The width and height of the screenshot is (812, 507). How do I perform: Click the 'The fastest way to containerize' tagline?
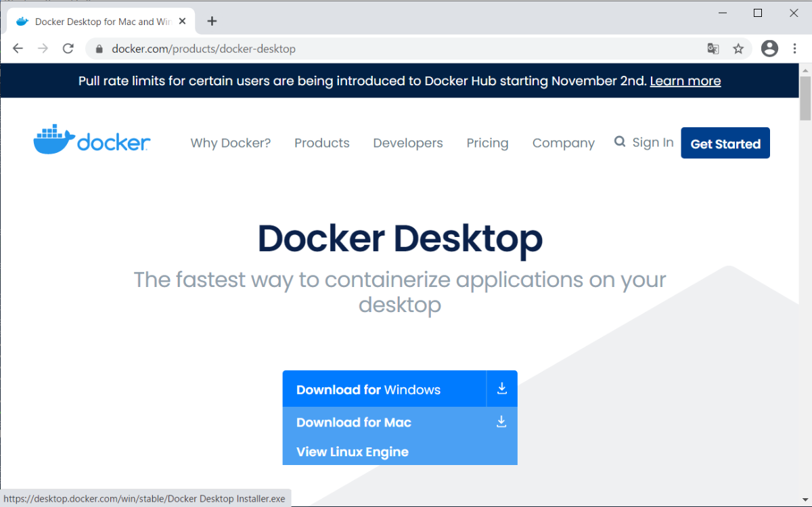point(400,292)
